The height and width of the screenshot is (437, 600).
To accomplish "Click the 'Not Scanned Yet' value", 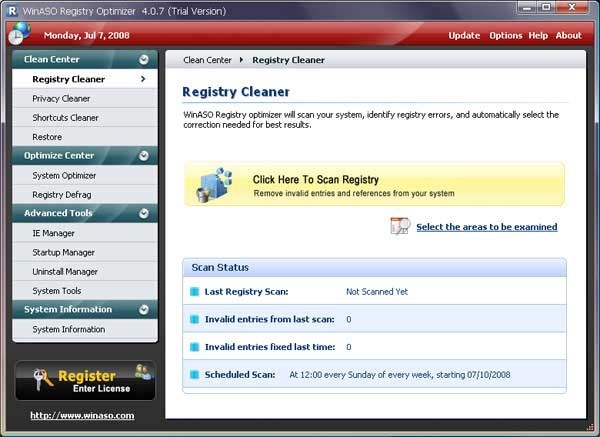I will 377,292.
